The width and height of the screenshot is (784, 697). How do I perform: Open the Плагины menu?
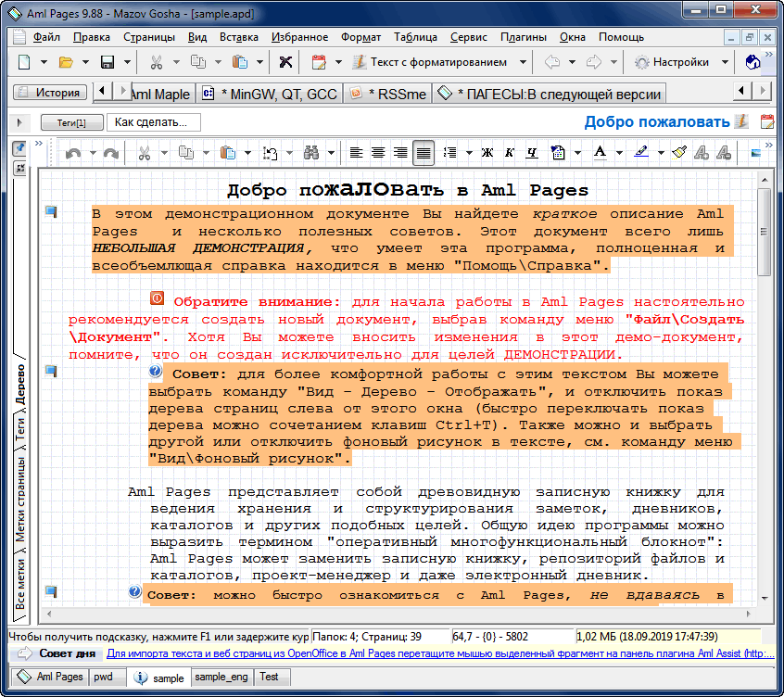[523, 37]
